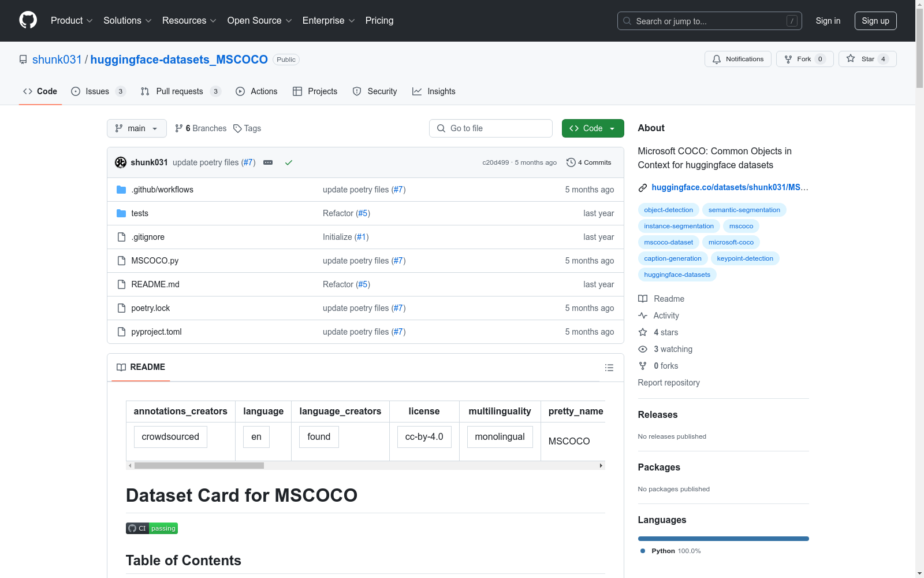Open Refactor commit in the tests row

338,213
